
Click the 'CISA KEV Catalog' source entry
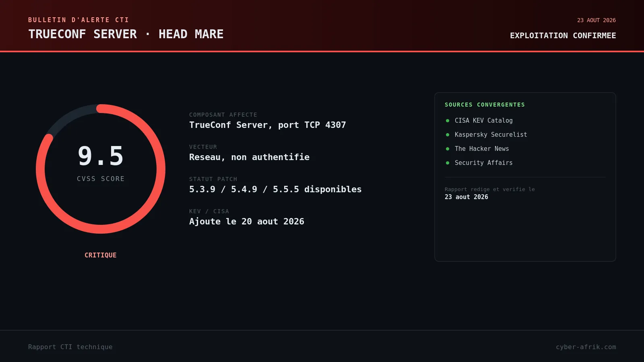[483, 121]
